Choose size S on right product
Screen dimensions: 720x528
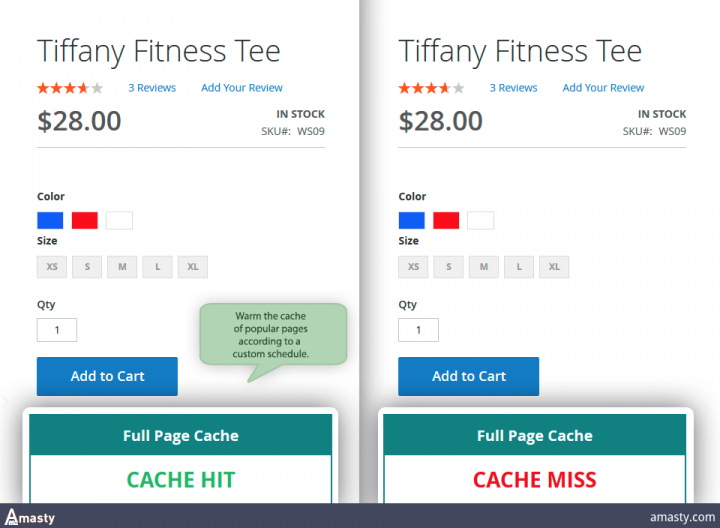pos(449,267)
